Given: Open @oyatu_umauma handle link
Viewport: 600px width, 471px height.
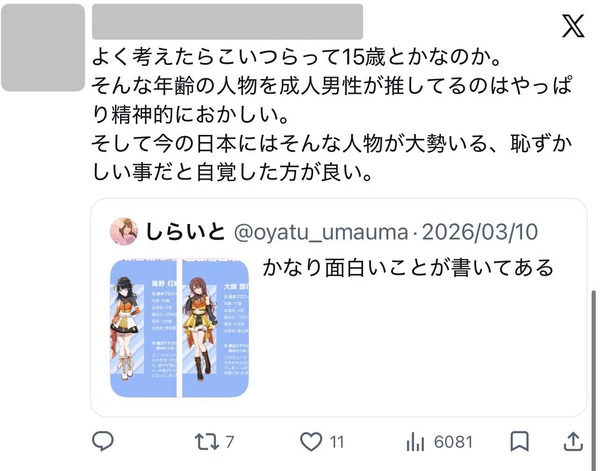Looking at the screenshot, I should [x=321, y=232].
